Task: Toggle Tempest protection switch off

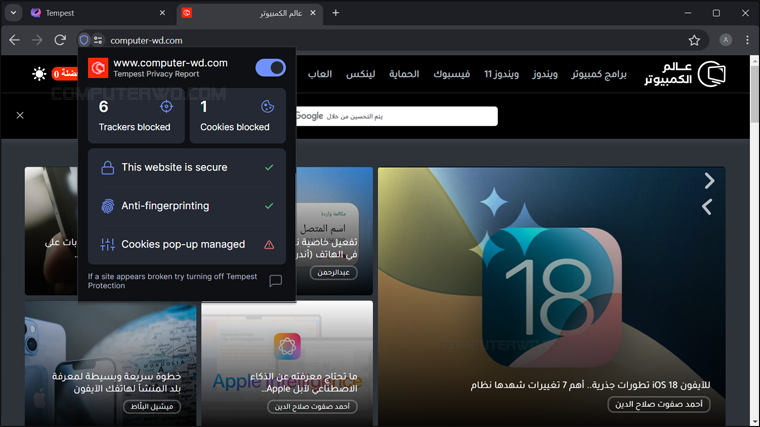Action: tap(270, 68)
